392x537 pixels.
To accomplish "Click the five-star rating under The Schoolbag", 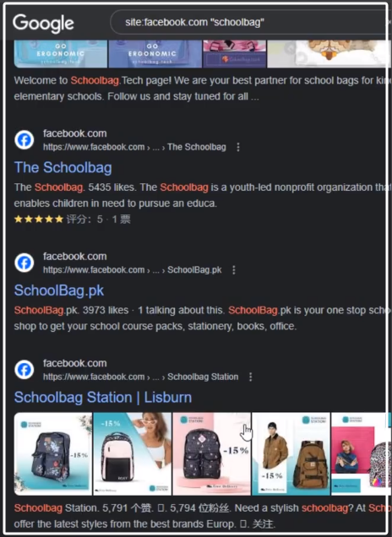I will 39,220.
